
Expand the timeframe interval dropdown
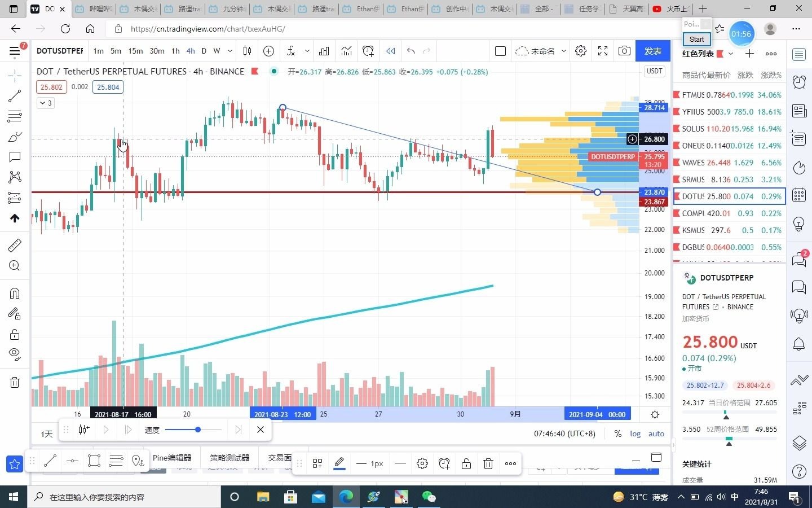coord(230,51)
